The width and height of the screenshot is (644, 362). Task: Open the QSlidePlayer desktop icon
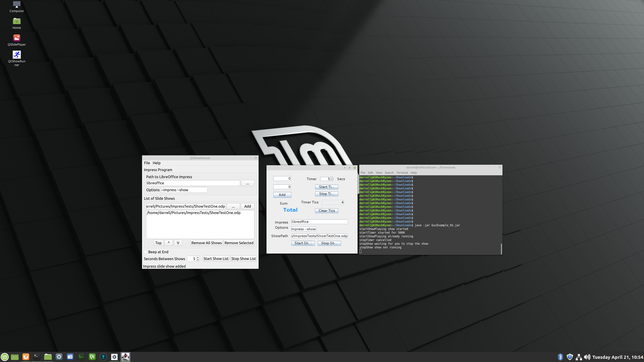tap(16, 38)
